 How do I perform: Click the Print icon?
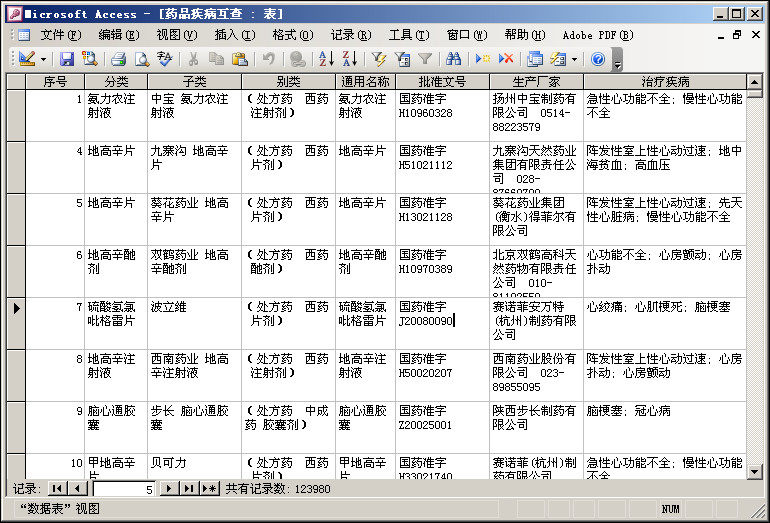pos(118,59)
